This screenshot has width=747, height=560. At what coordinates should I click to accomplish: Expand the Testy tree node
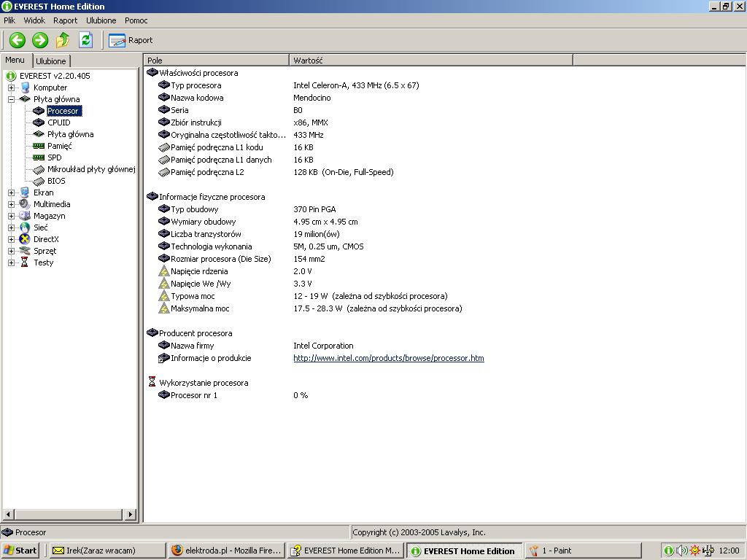[11, 262]
